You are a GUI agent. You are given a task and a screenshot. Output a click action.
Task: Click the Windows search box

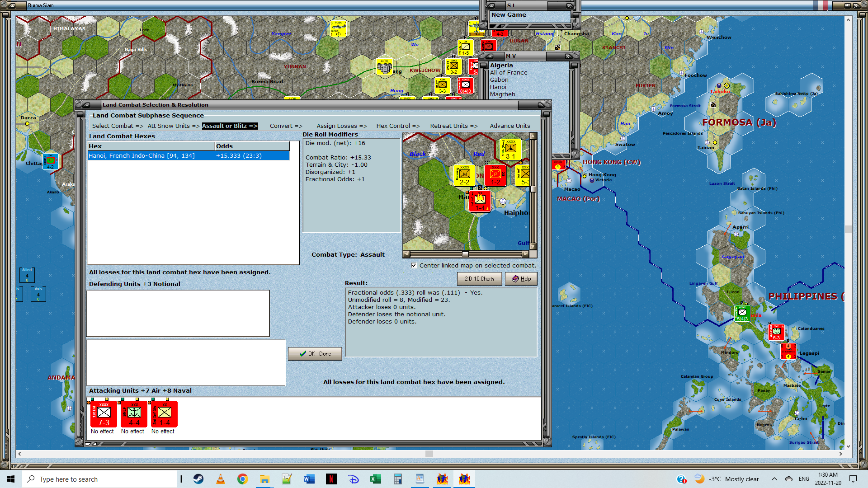[x=99, y=479]
